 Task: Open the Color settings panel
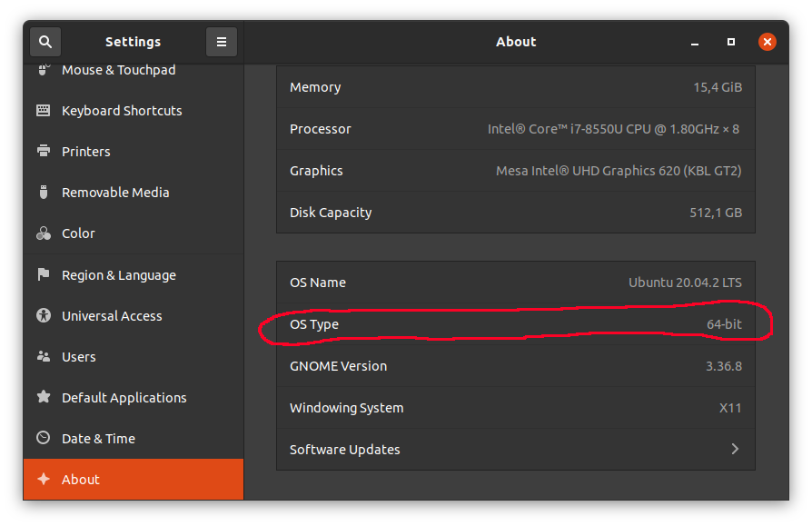[134, 233]
